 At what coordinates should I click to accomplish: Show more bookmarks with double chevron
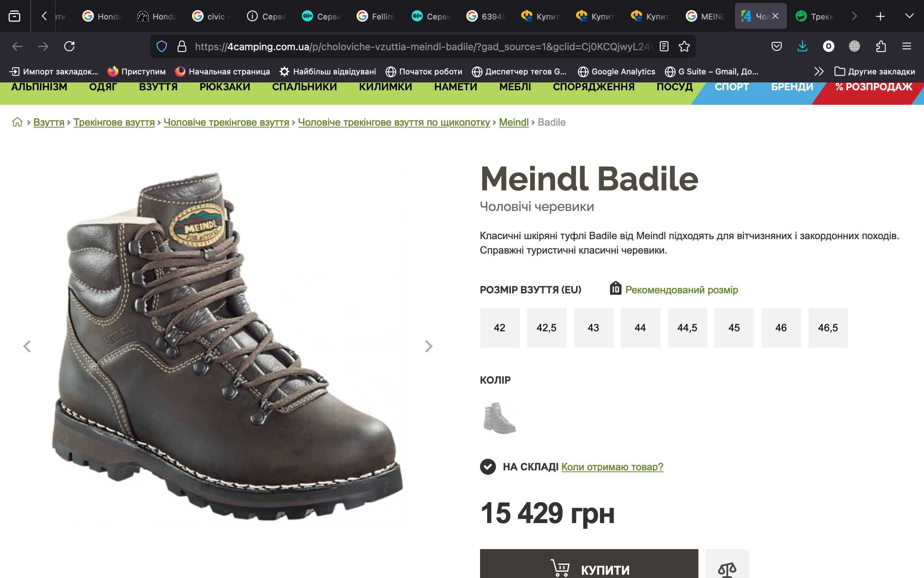click(819, 72)
